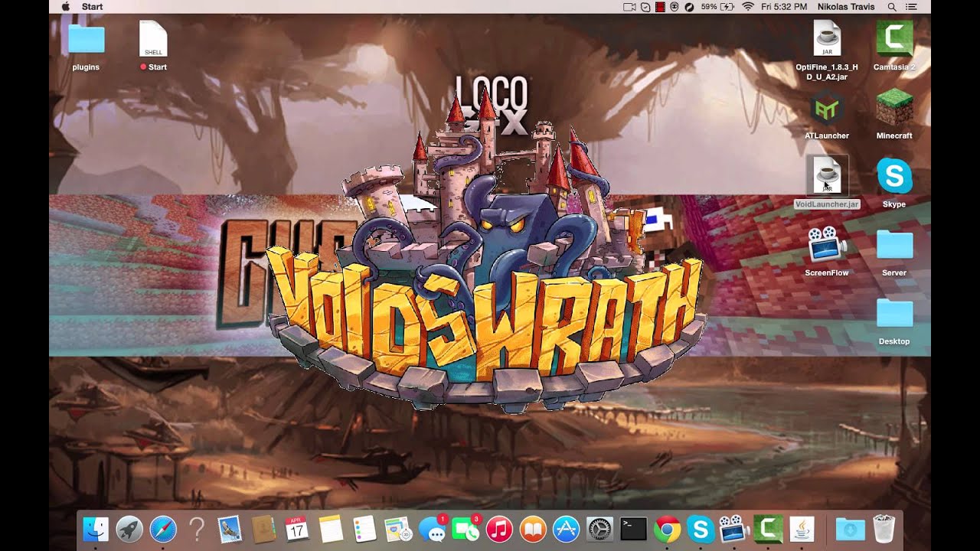Select the Server folder on desktop
Screen dimensions: 980x551
894,245
